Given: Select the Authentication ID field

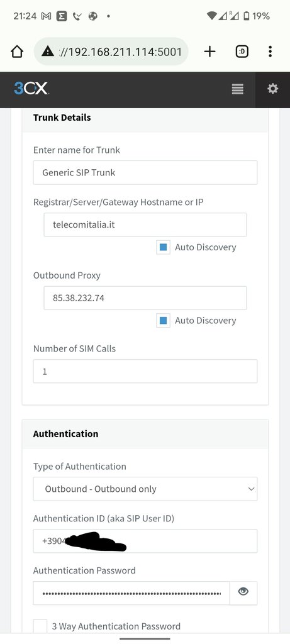Looking at the screenshot, I should point(145,541).
